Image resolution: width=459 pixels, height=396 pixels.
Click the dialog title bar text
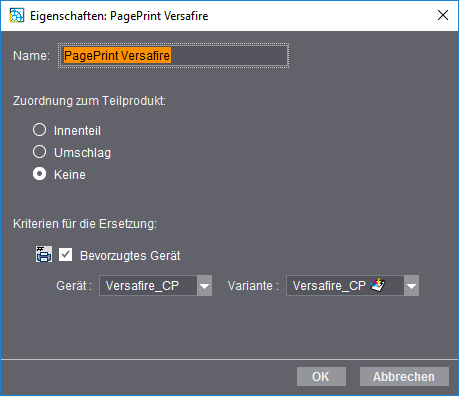click(x=119, y=16)
